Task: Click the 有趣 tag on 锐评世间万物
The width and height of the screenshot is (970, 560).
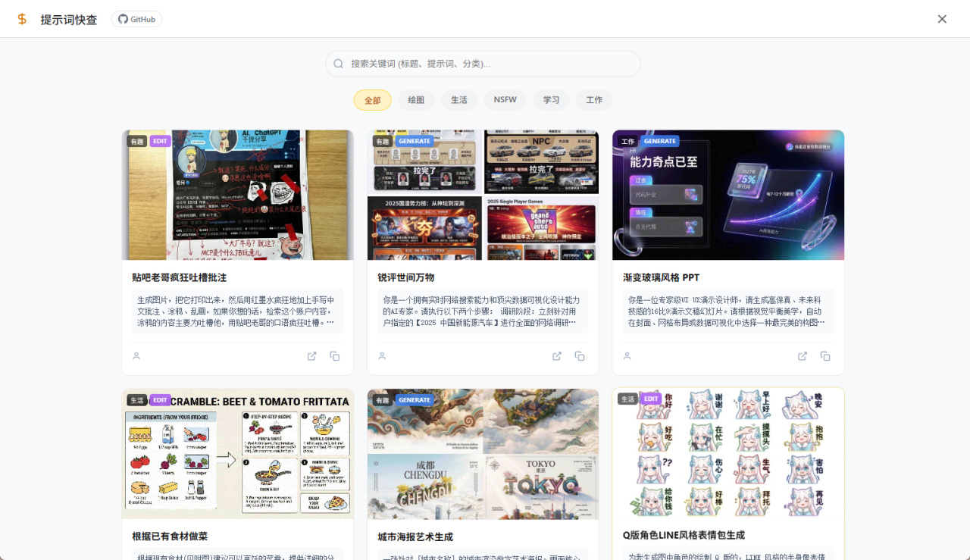Action: tap(383, 141)
